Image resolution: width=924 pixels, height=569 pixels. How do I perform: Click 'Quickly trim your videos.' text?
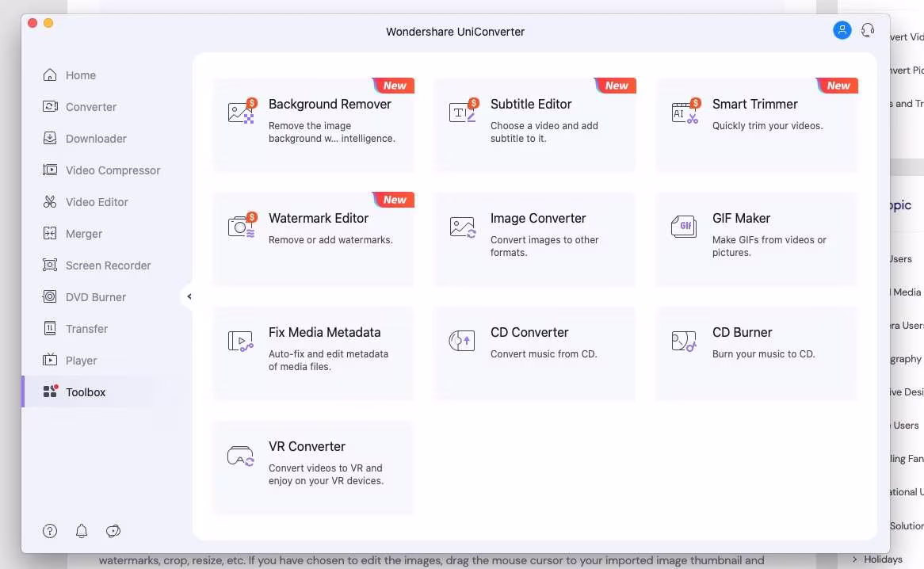767,125
